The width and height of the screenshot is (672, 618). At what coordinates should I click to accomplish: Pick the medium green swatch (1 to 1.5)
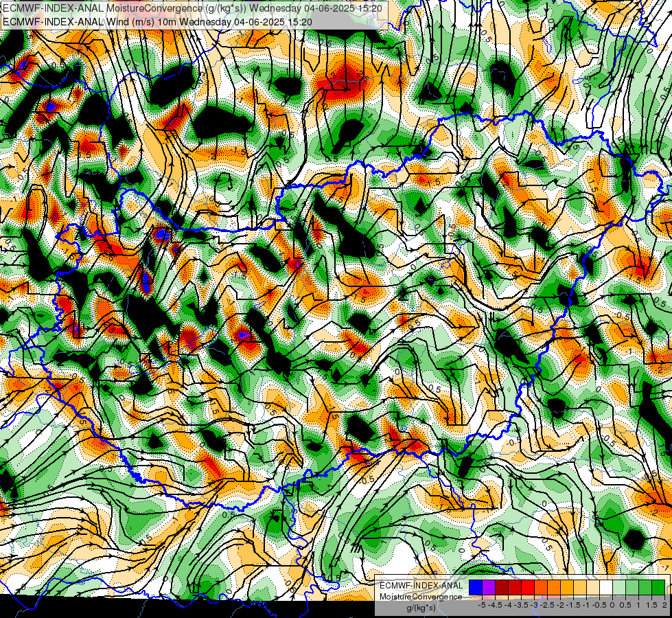[x=645, y=587]
